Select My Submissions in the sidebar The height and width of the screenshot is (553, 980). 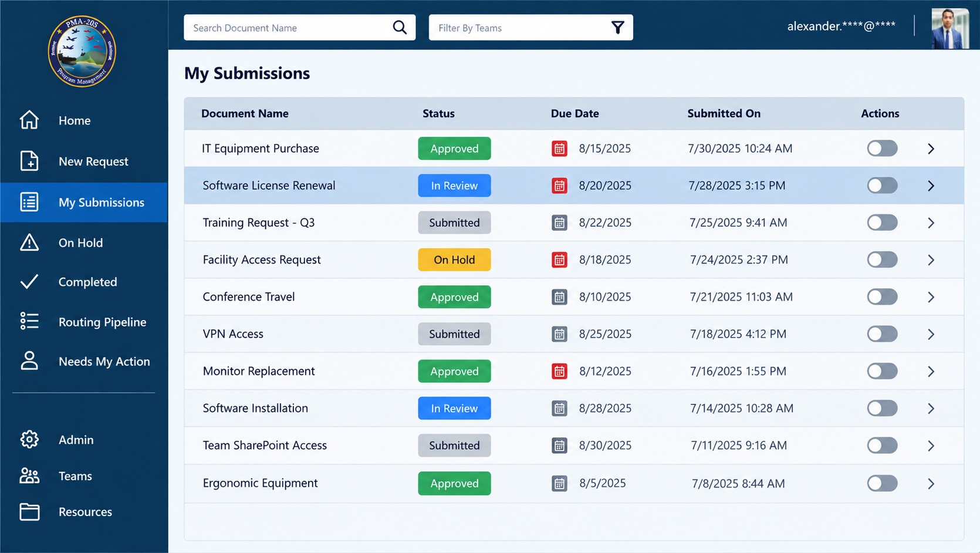click(x=84, y=202)
